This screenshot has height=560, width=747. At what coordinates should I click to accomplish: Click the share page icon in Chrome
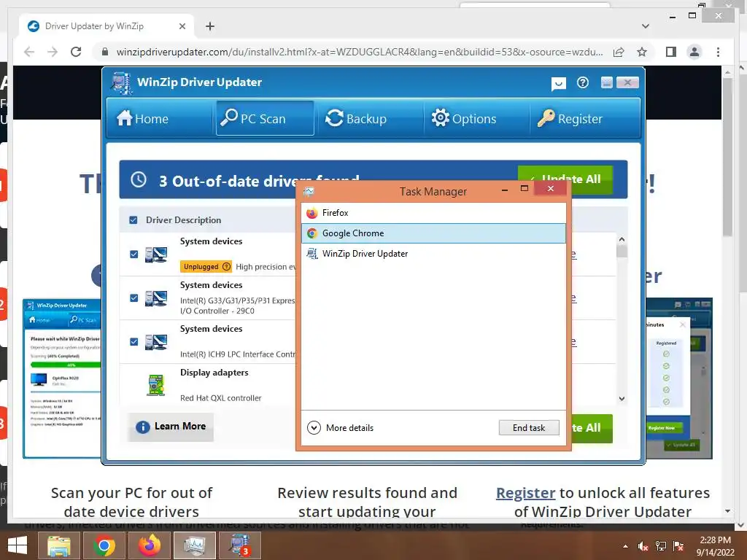619,52
